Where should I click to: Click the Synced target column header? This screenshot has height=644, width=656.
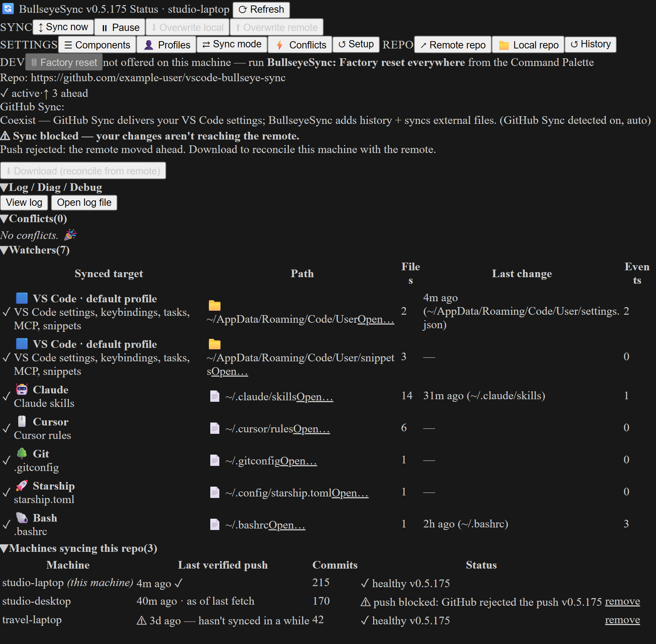[109, 274]
